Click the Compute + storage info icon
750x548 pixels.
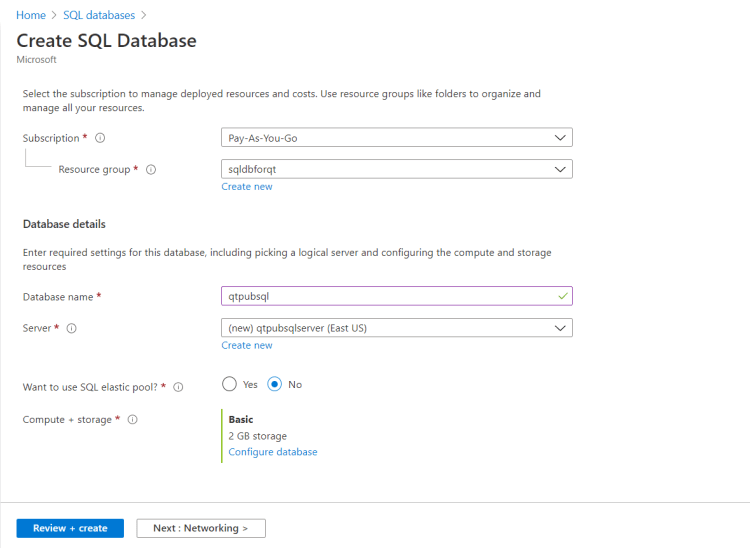coord(132,420)
